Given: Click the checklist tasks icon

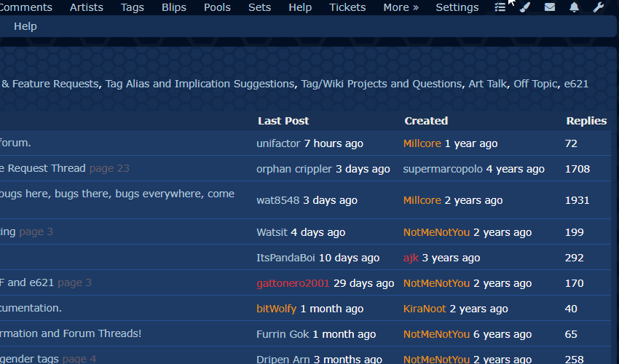Looking at the screenshot, I should [x=500, y=7].
